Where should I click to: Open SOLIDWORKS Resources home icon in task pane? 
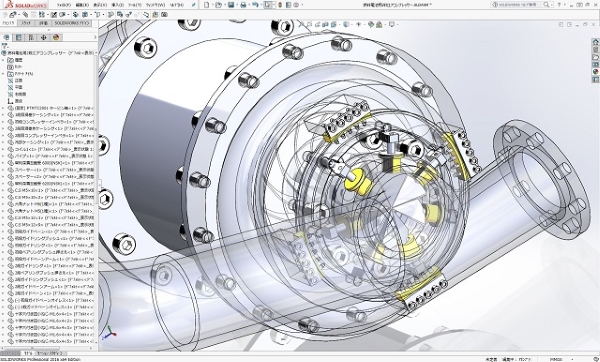click(595, 42)
